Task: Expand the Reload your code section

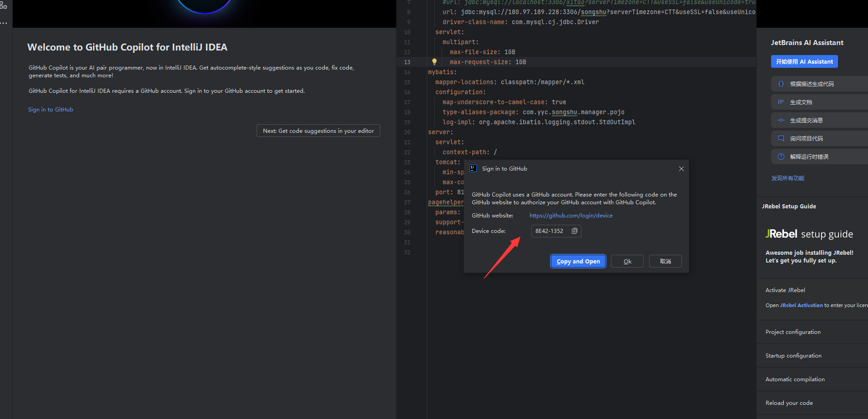Action: coord(789,403)
